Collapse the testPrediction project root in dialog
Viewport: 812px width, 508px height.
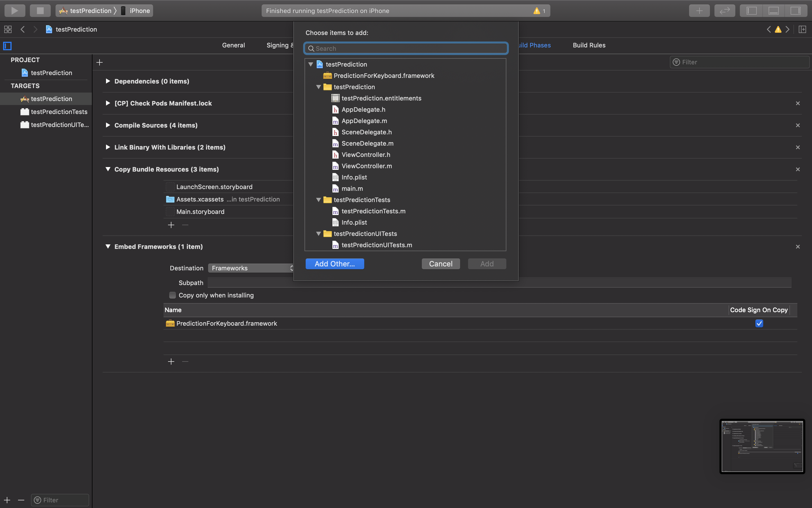click(310, 64)
